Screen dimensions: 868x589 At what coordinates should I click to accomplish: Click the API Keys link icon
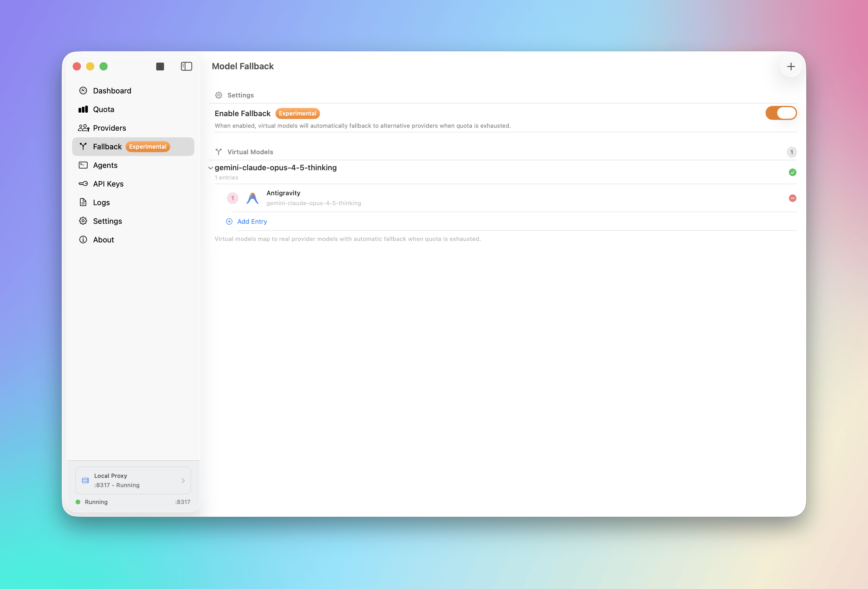[83, 184]
